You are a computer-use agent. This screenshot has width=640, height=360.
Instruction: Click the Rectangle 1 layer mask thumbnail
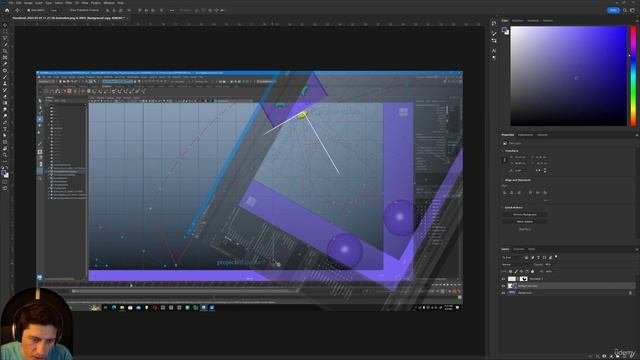[524, 279]
